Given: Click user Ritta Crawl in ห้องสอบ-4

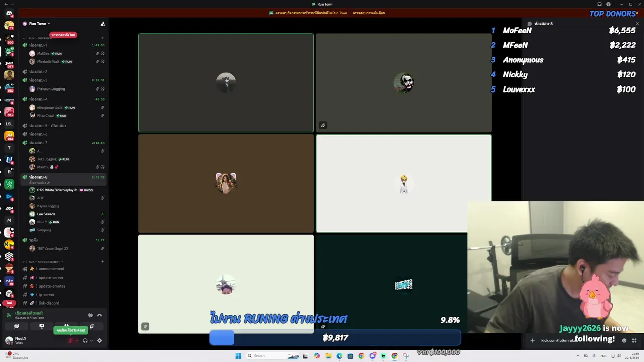Looking at the screenshot, I should (x=67, y=116).
